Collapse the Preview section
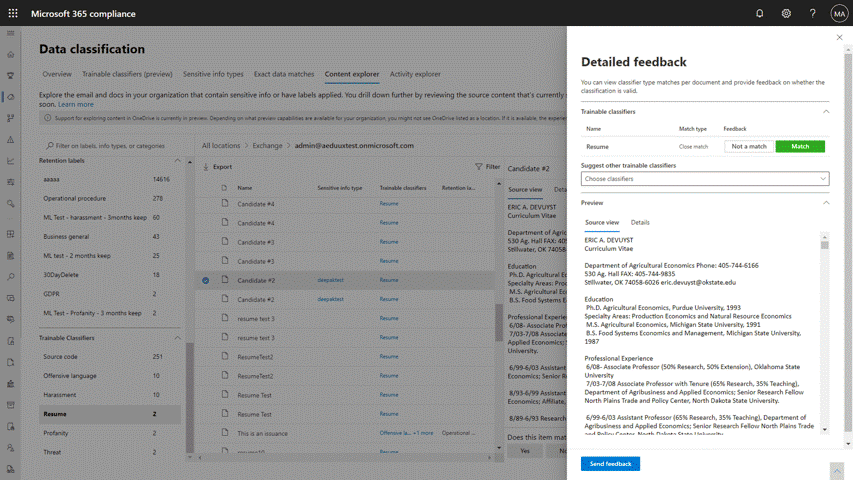The image size is (853, 480). click(826, 202)
